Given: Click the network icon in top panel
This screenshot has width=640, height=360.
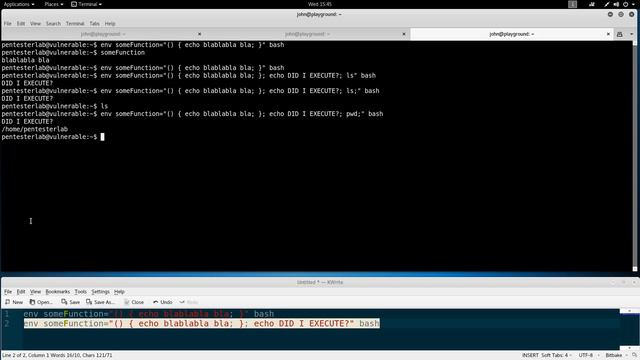Looking at the screenshot, I should point(592,4).
